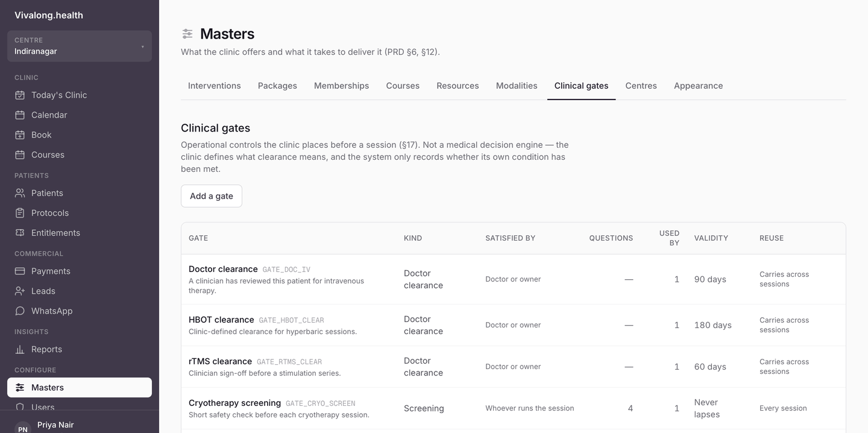Viewport: 868px width, 433px height.
Task: Click the Add a gate button
Action: (212, 196)
